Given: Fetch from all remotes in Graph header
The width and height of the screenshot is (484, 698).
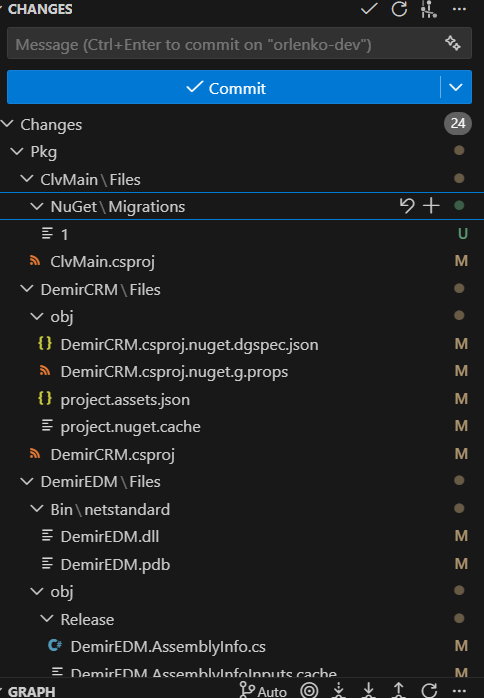Looking at the screenshot, I should (x=338, y=690).
